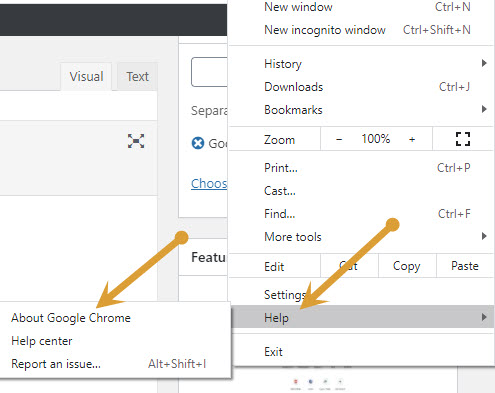Click the Edit label in menu
This screenshot has width=495, height=393.
click(x=274, y=267)
